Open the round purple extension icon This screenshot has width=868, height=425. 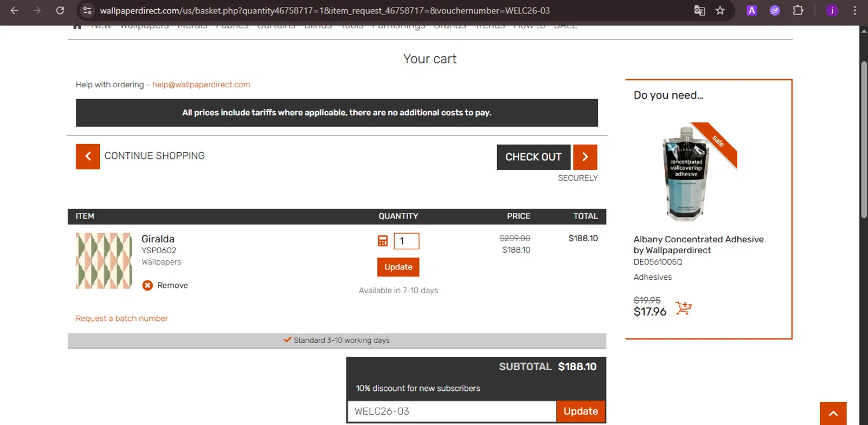coord(775,10)
